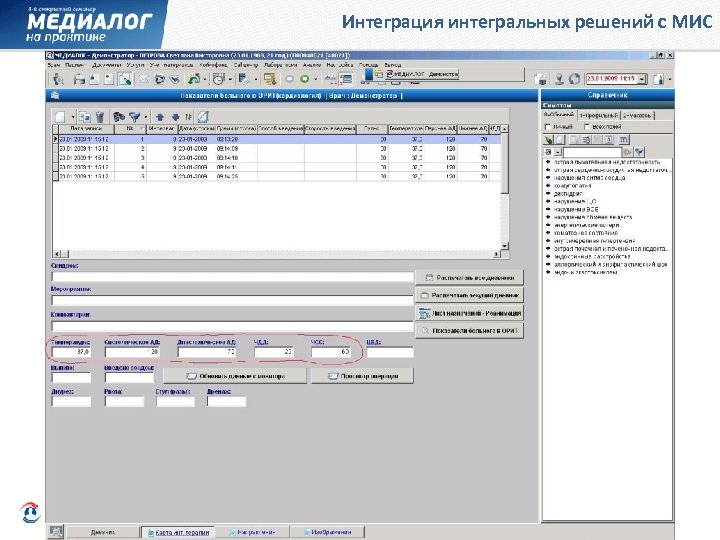Screen dimensions: 720x540
Task: Open dropdown arrow beside green circle icon
Action: (315, 79)
